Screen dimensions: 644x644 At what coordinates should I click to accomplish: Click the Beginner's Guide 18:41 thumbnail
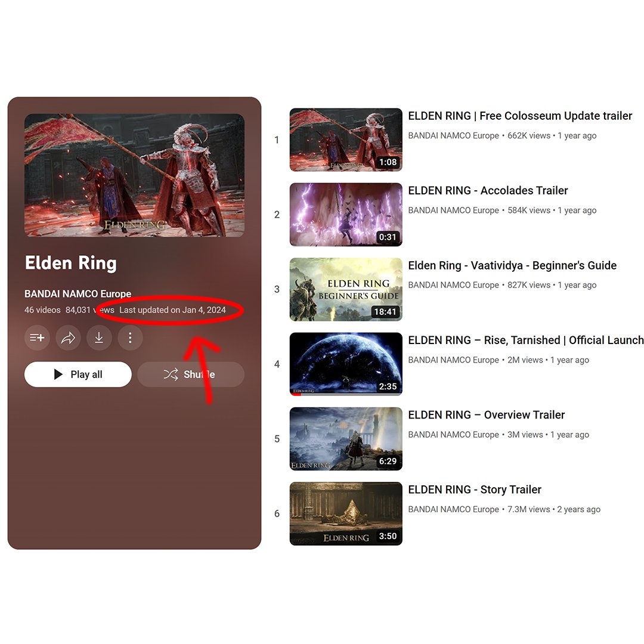[x=346, y=289]
